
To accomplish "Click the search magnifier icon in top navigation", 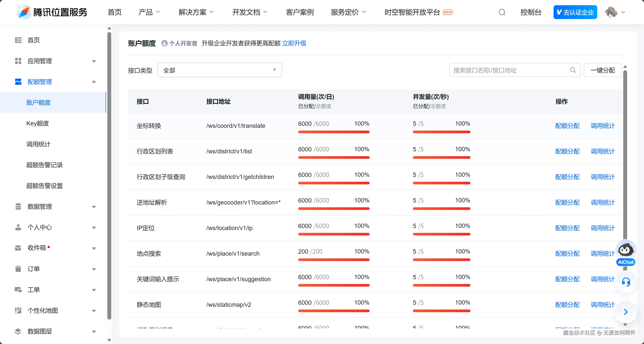I will point(502,12).
